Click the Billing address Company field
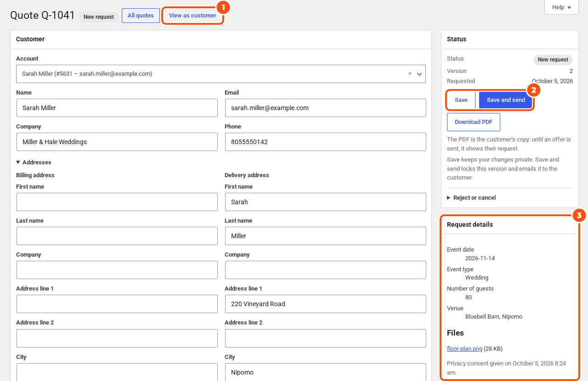 [x=117, y=270]
